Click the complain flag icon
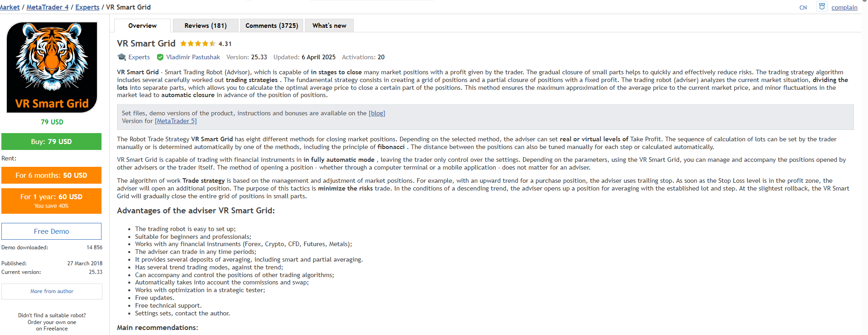This screenshot has width=868, height=335. point(822,6)
